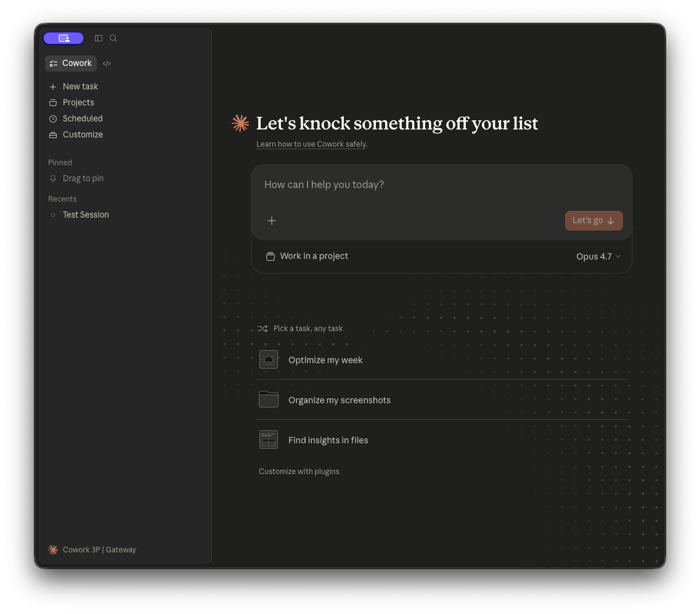Click the How can I help you today field
Viewport: 700px width, 614px height.
[441, 185]
